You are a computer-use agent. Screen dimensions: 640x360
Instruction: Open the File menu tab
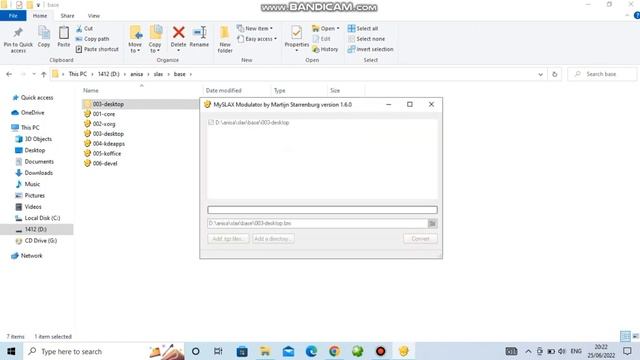pyautogui.click(x=13, y=16)
